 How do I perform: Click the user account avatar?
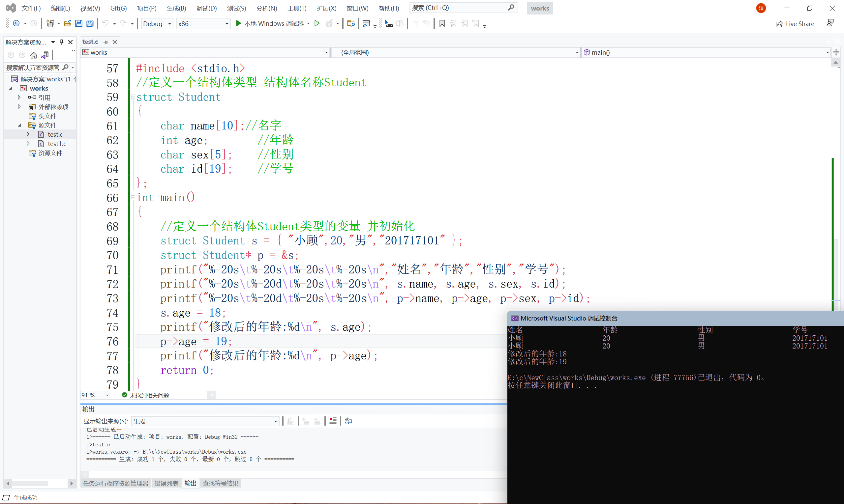(761, 8)
